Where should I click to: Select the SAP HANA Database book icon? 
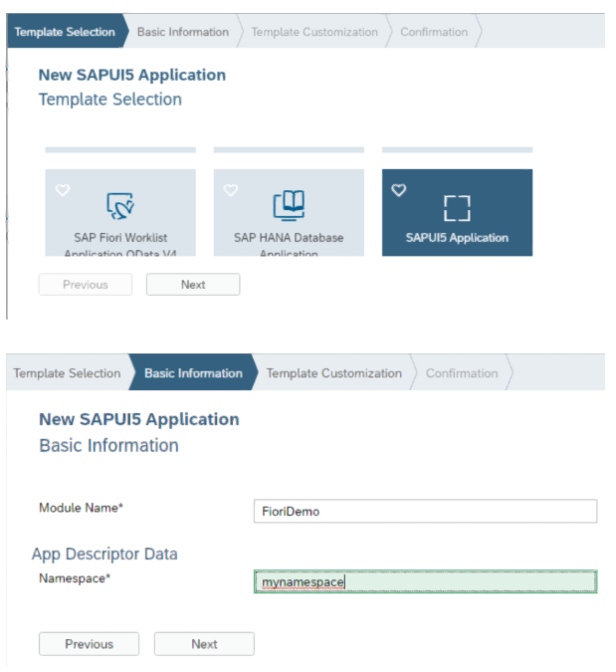coord(289,205)
